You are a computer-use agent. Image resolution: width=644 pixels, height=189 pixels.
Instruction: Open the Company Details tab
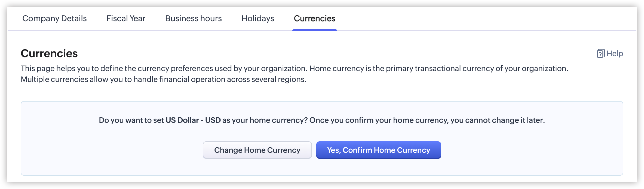coord(54,19)
